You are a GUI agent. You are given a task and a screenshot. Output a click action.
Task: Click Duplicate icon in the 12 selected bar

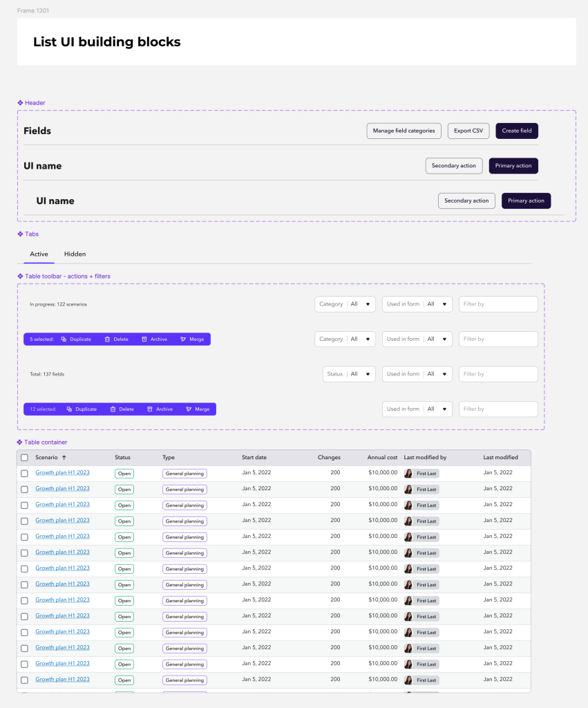(x=69, y=409)
